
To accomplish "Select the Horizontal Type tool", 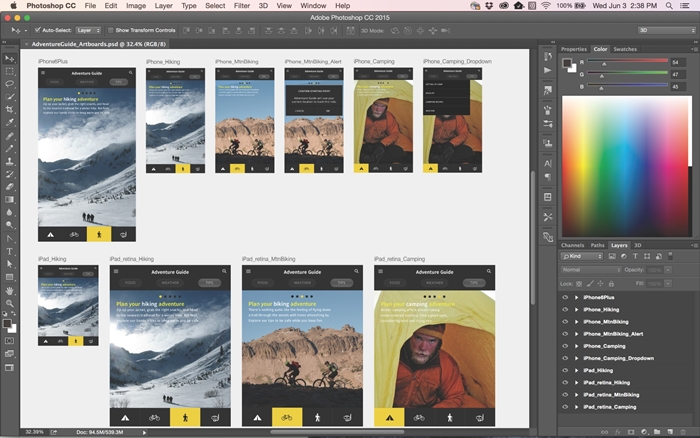I will [9, 251].
